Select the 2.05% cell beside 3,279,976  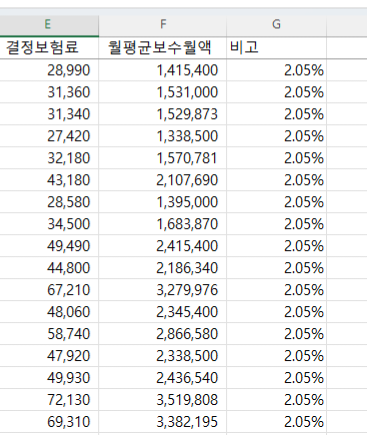pos(276,290)
